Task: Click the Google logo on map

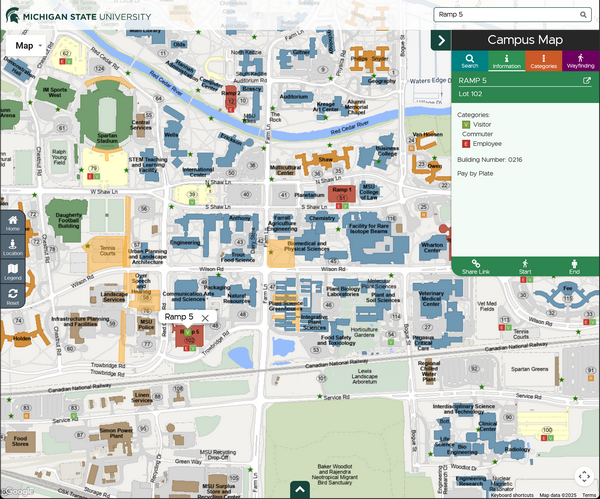Action: click(20, 492)
